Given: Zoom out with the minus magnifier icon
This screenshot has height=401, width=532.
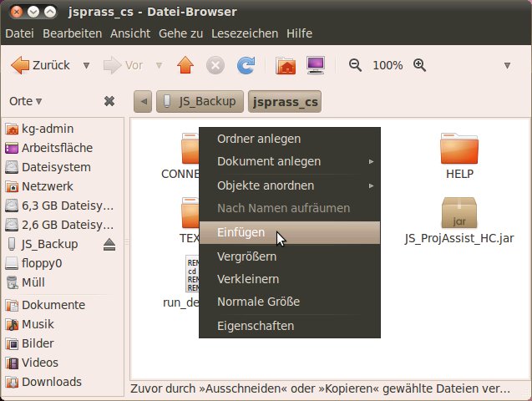Looking at the screenshot, I should coord(355,65).
